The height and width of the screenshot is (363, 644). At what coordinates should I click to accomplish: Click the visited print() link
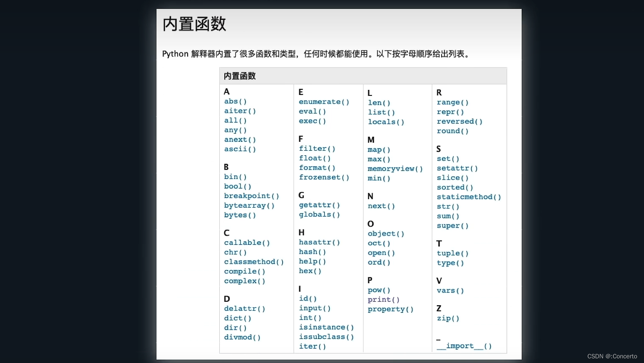[384, 300]
